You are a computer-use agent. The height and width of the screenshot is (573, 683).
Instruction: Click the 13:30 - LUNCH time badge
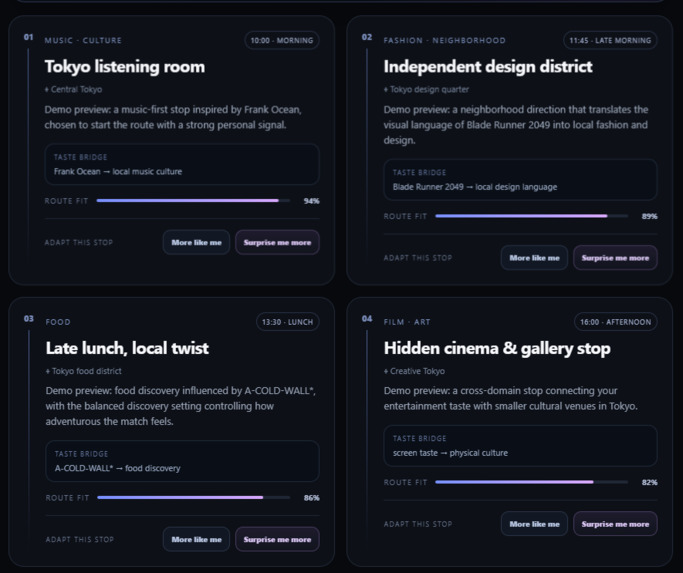coord(287,322)
